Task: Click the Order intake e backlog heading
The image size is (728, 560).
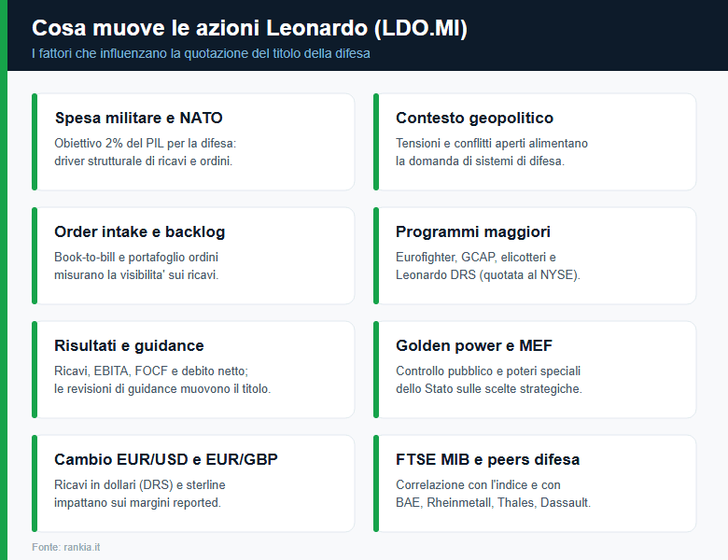Action: click(140, 231)
